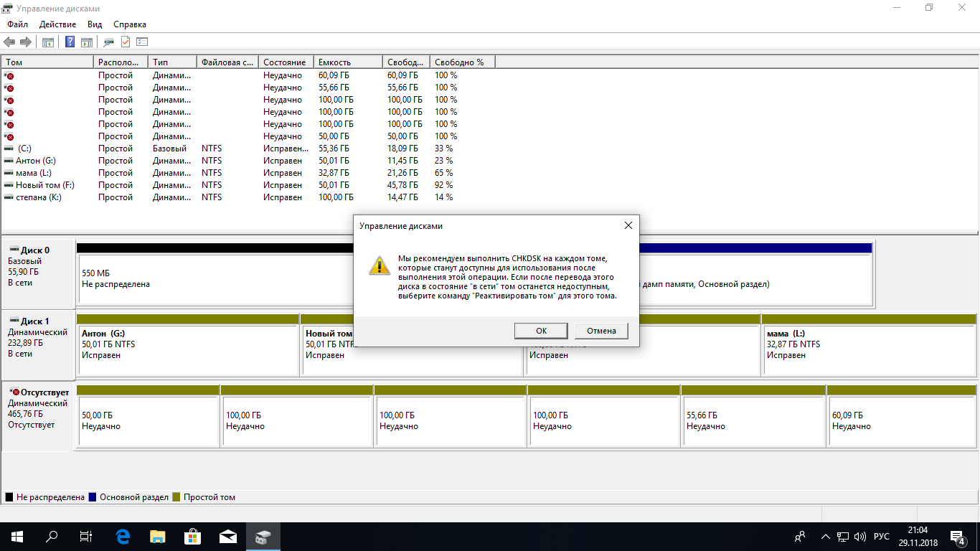This screenshot has height=551, width=980.
Task: Click the olive Простой том legend swatch
Action: (176, 497)
